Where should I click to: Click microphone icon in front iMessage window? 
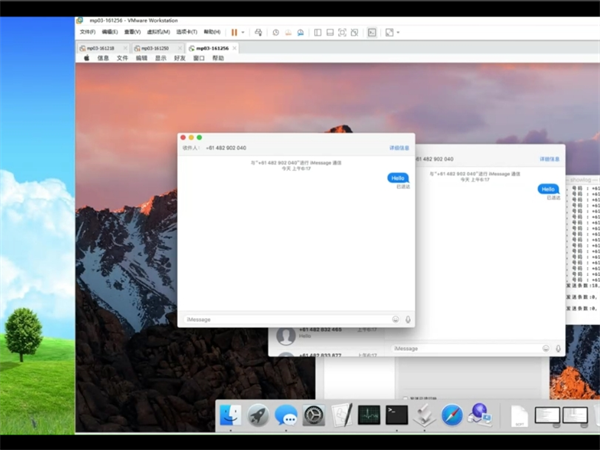pyautogui.click(x=408, y=319)
